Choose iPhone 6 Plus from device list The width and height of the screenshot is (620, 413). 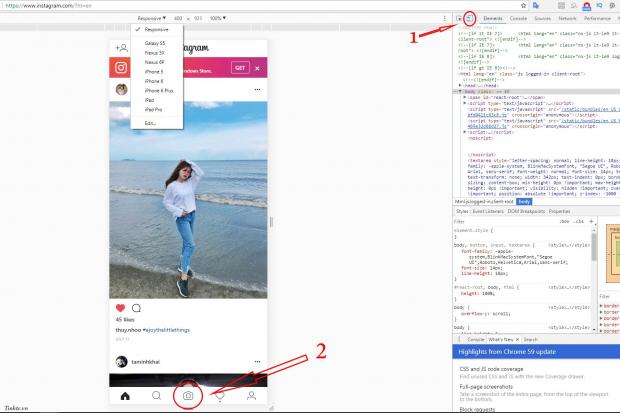click(157, 91)
